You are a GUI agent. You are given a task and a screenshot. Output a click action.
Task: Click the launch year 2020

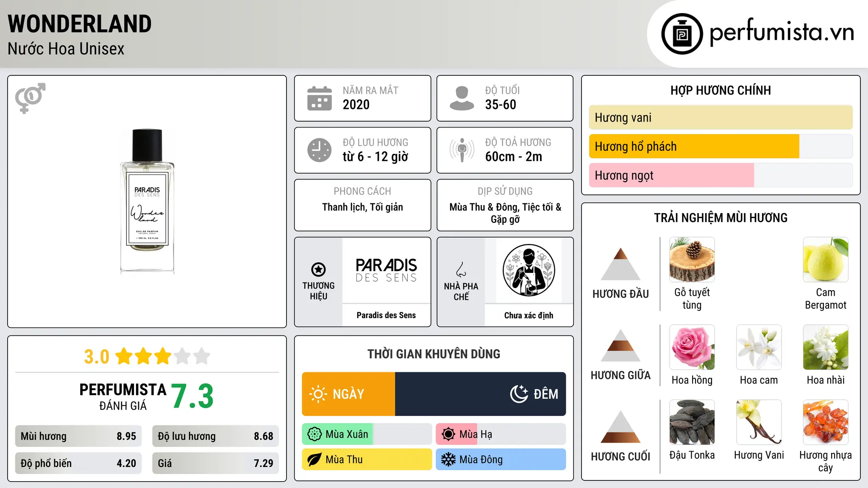[x=356, y=105]
